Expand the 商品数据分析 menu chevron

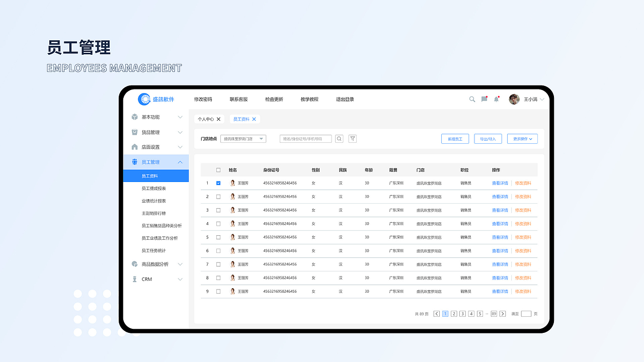(x=180, y=264)
